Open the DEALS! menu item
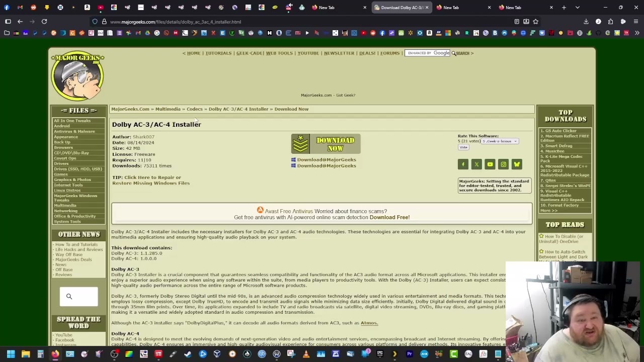644x362 pixels. 367,53
